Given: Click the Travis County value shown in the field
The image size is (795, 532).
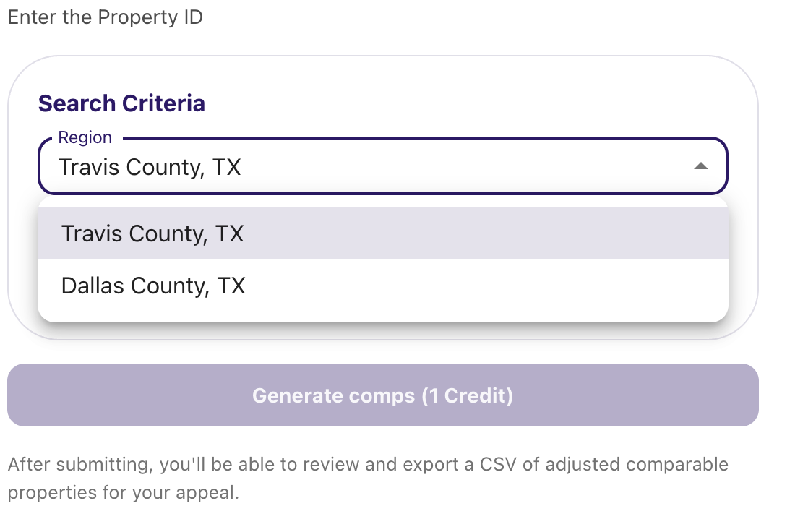Looking at the screenshot, I should click(150, 166).
